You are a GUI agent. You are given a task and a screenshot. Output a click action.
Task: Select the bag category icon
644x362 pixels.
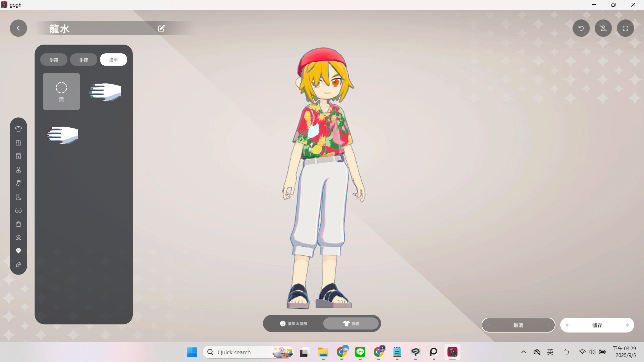(18, 224)
